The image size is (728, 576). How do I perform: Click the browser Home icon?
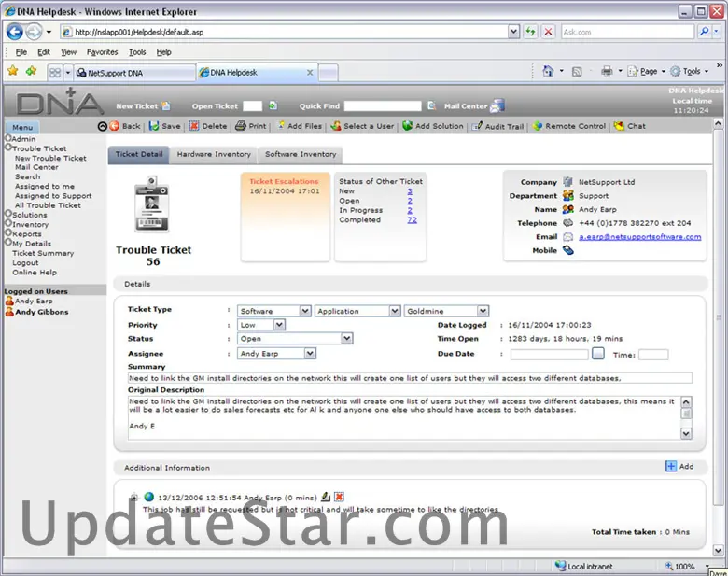548,71
